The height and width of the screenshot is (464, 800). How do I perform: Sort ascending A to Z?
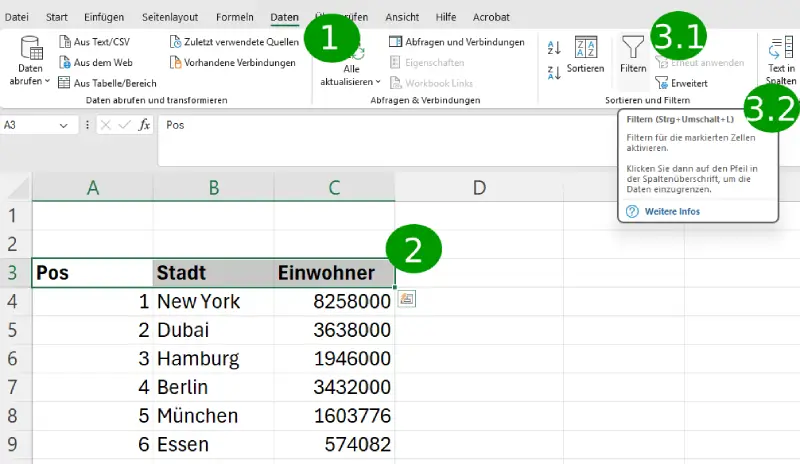(554, 48)
